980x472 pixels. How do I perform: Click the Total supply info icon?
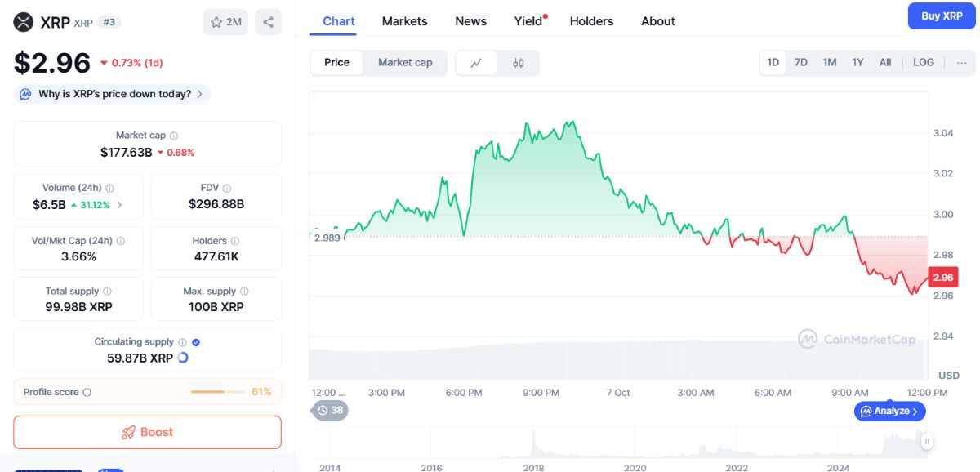pos(107,292)
